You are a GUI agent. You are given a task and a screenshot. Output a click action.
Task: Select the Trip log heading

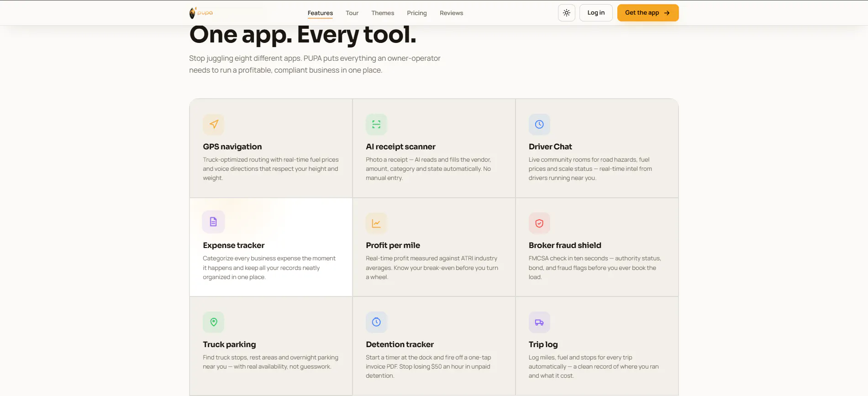click(543, 344)
